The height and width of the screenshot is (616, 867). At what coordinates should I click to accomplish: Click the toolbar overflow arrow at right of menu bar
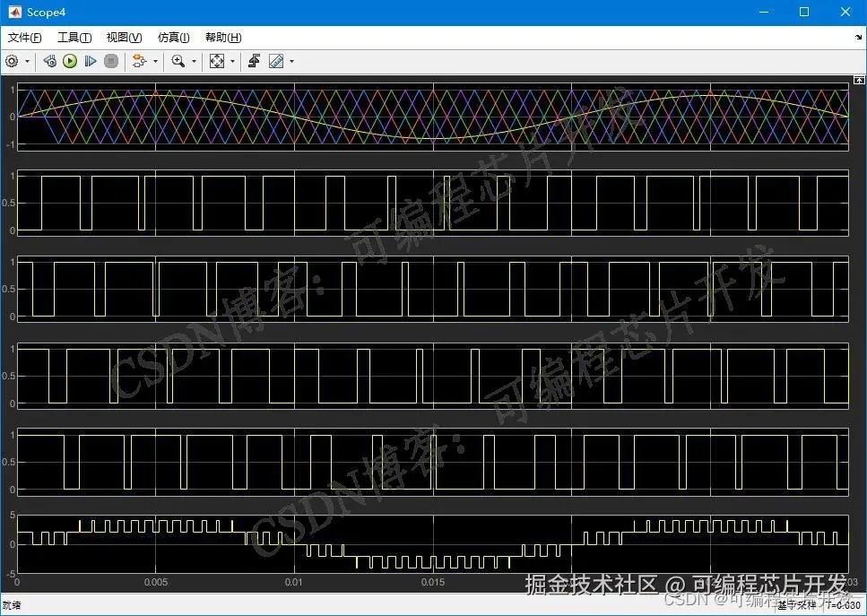[x=858, y=38]
